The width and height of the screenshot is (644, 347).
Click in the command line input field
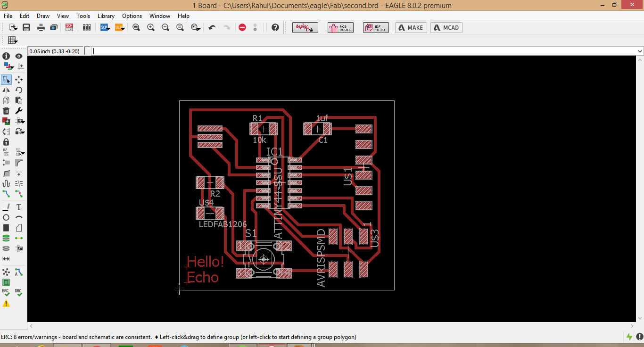click(x=363, y=51)
